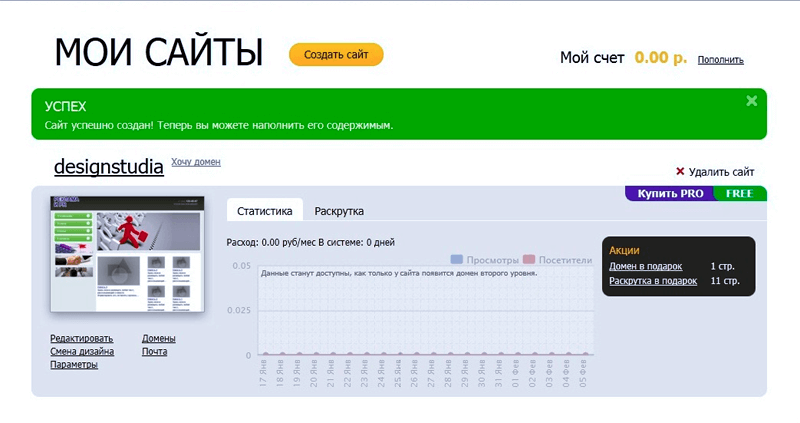This screenshot has width=800, height=423.
Task: Close the green success banner
Action: pyautogui.click(x=751, y=101)
